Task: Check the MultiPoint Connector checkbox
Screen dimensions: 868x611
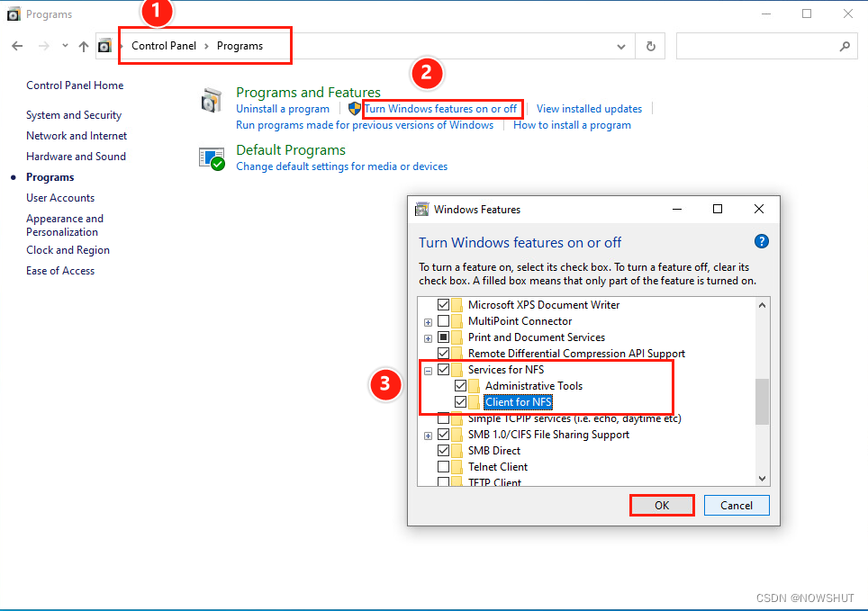Action: point(445,320)
